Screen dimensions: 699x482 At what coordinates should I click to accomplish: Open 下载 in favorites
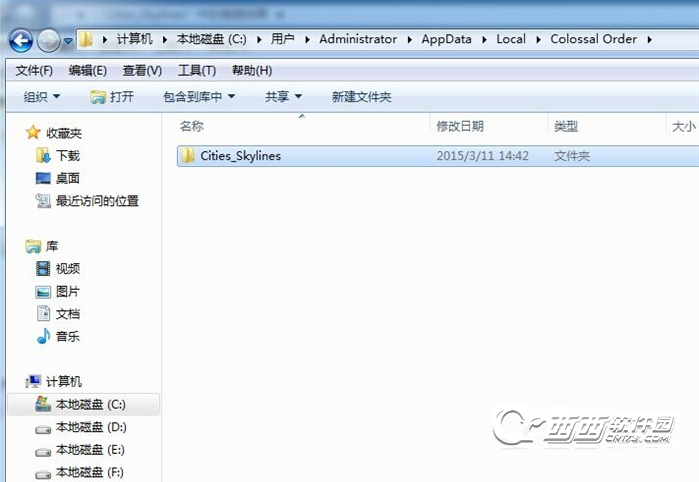coord(68,156)
